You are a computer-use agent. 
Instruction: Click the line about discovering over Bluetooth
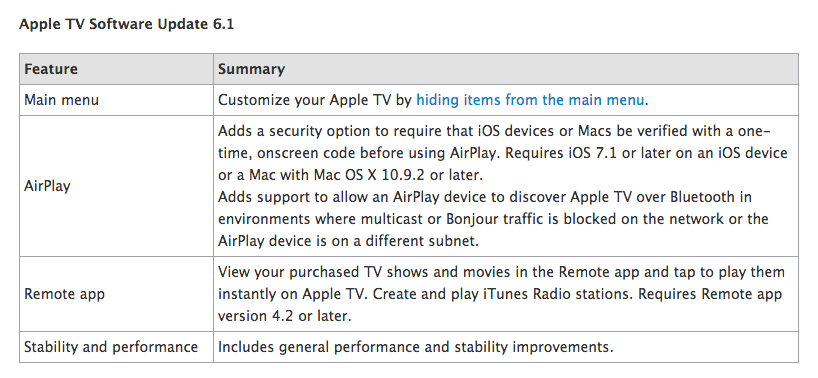click(x=485, y=197)
